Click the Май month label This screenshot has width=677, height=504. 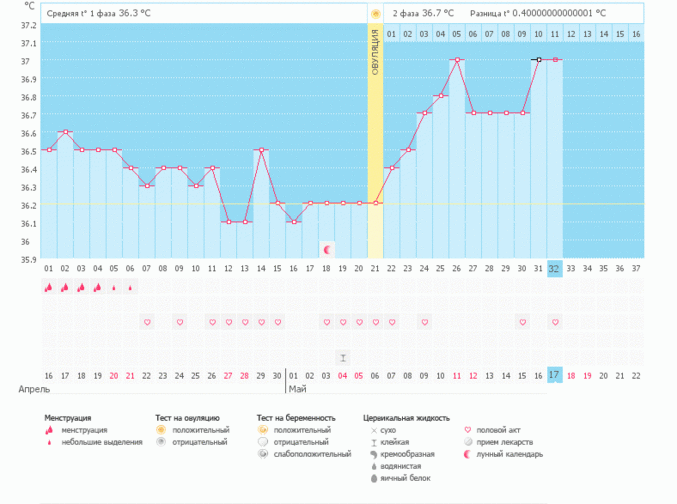tap(296, 388)
